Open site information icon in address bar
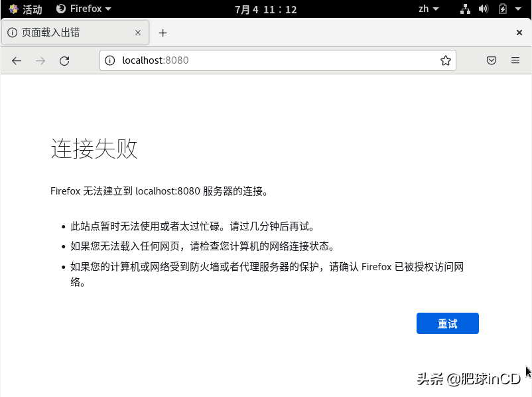Image resolution: width=532 pixels, height=397 pixels. coord(109,60)
